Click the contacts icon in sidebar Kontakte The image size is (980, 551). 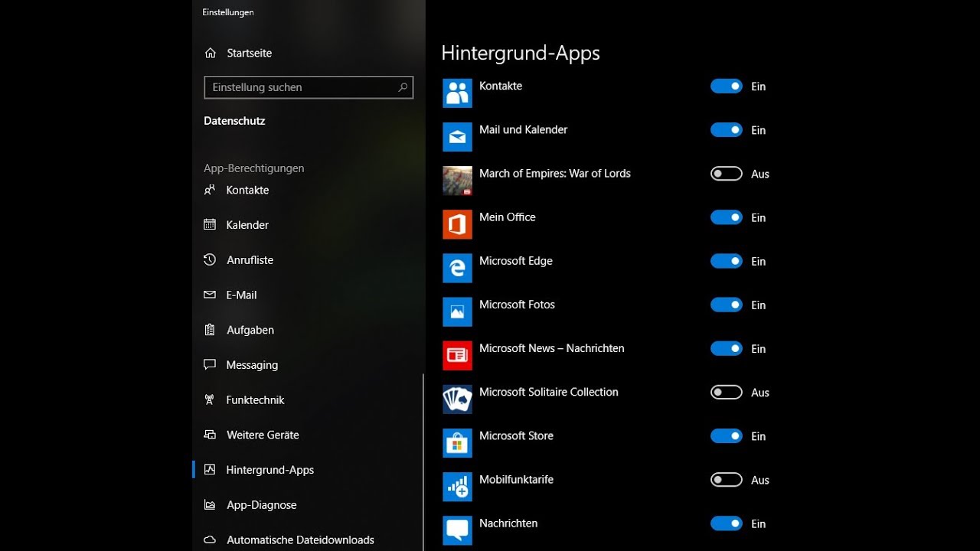click(x=210, y=190)
